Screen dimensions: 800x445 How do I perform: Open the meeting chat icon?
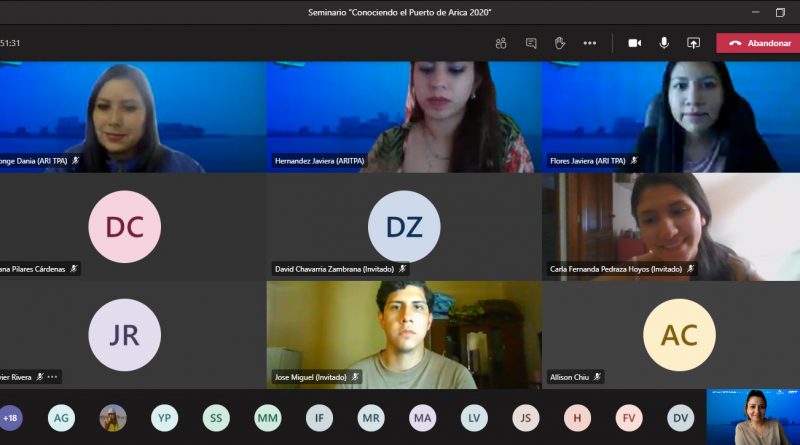tap(531, 43)
